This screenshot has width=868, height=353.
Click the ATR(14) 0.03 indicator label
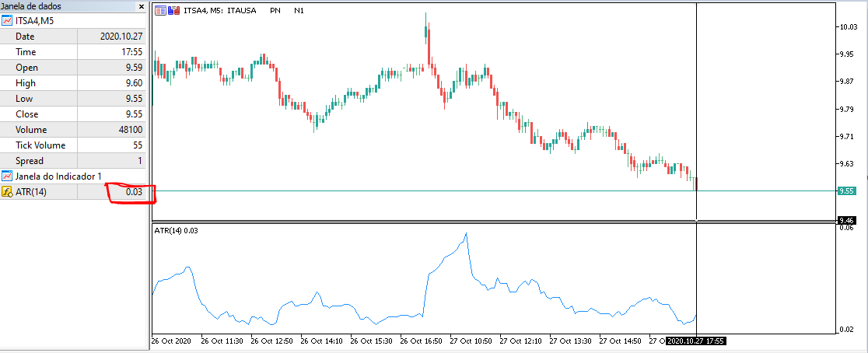176,230
